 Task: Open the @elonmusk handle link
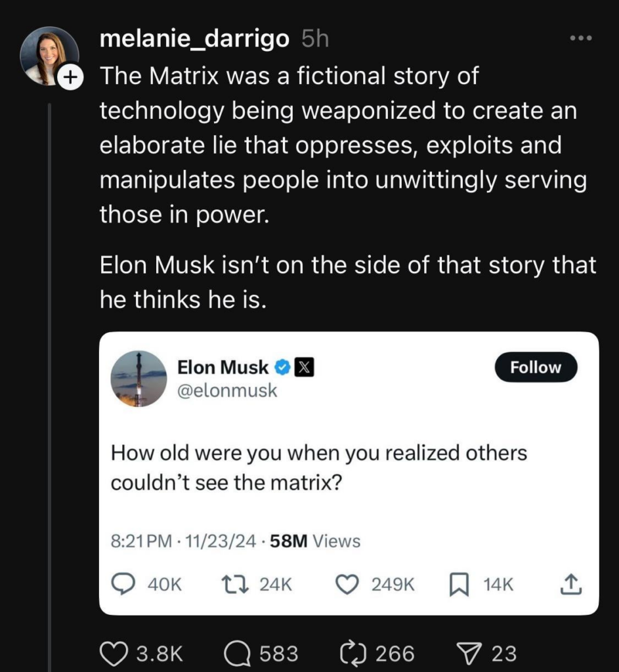(x=227, y=391)
